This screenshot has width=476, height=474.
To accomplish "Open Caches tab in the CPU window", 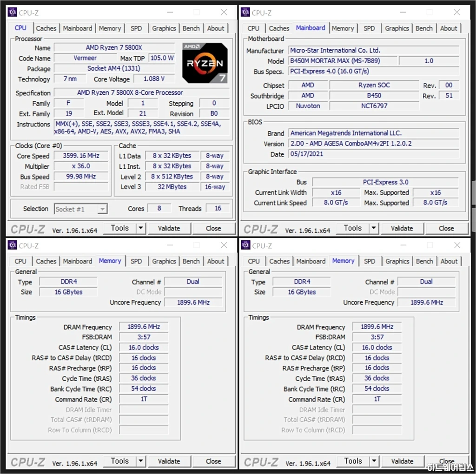I will pyautogui.click(x=46, y=28).
